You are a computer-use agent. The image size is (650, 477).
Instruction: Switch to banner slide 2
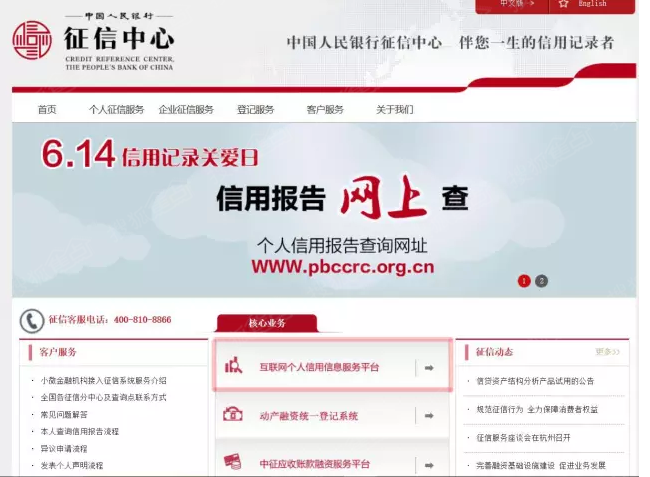tap(541, 281)
